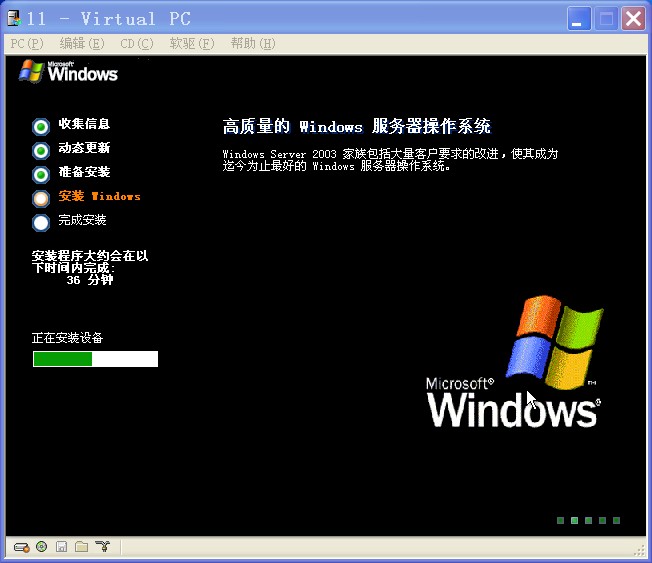The image size is (652, 563).
Task: Open the 编辑(E) menu
Action: (x=82, y=44)
